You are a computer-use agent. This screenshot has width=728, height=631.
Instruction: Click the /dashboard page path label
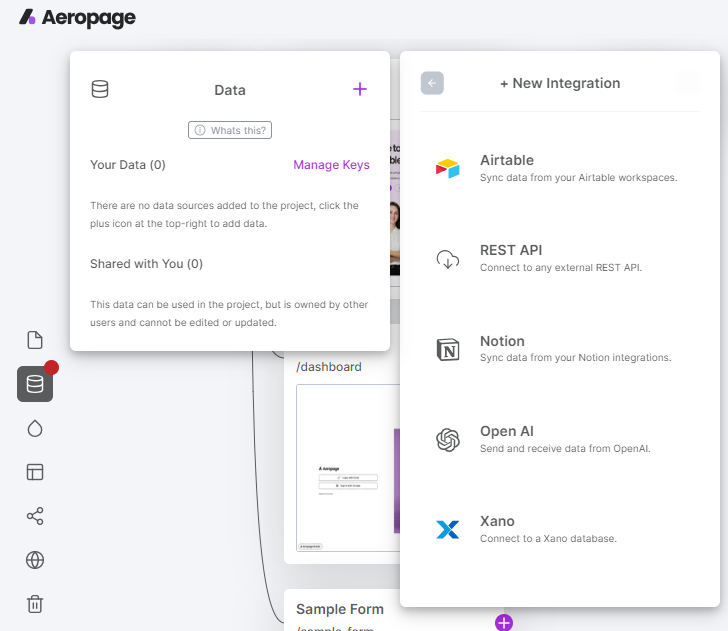pos(329,367)
